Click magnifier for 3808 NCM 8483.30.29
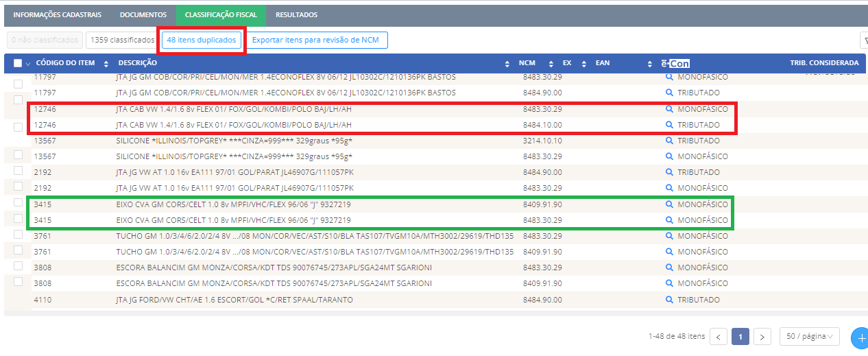The image size is (868, 356). click(669, 268)
